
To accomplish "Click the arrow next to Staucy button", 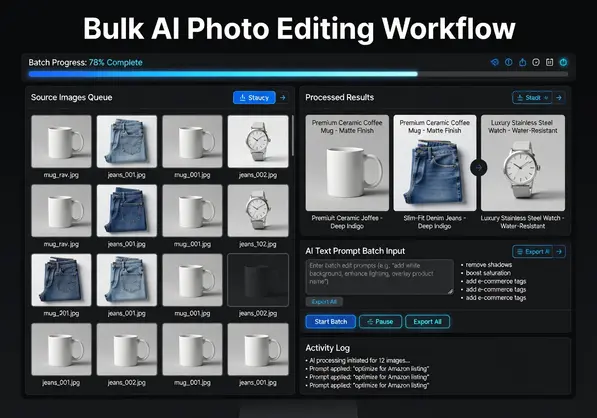I will tap(283, 98).
